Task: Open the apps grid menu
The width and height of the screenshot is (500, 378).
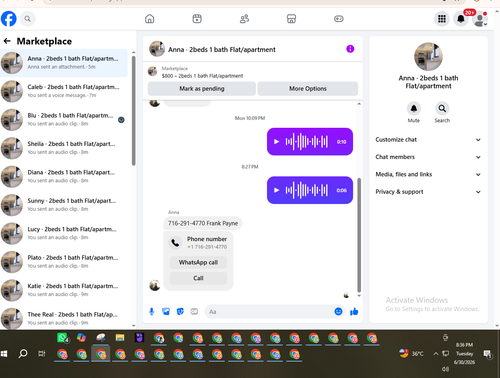Action: coord(442,19)
